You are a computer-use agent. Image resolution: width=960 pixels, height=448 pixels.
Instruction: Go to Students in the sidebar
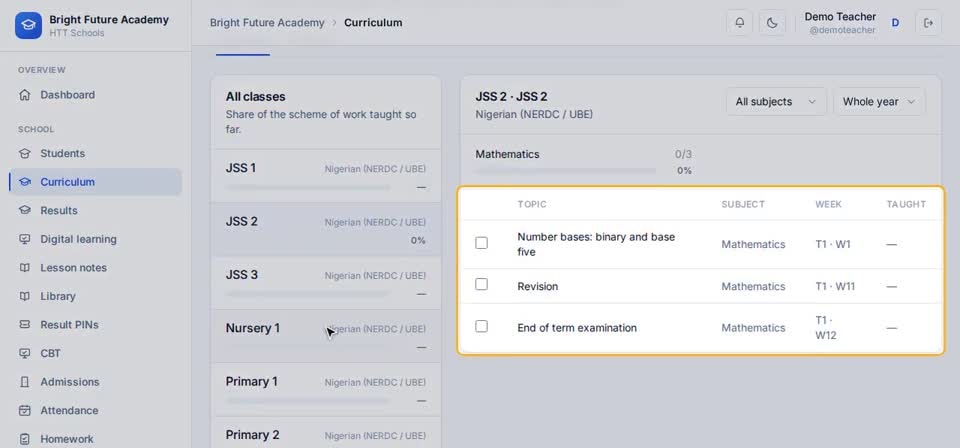click(95, 154)
